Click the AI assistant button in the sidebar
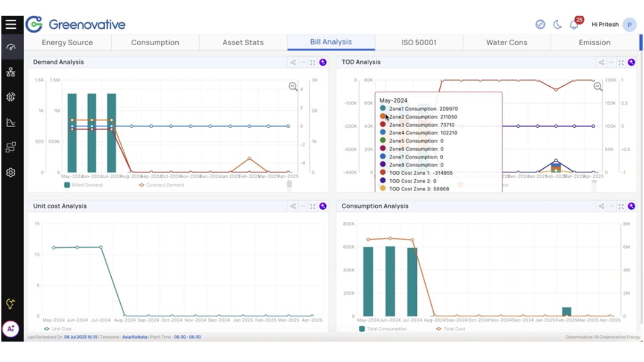Screen dimensions: 644x362 11,329
